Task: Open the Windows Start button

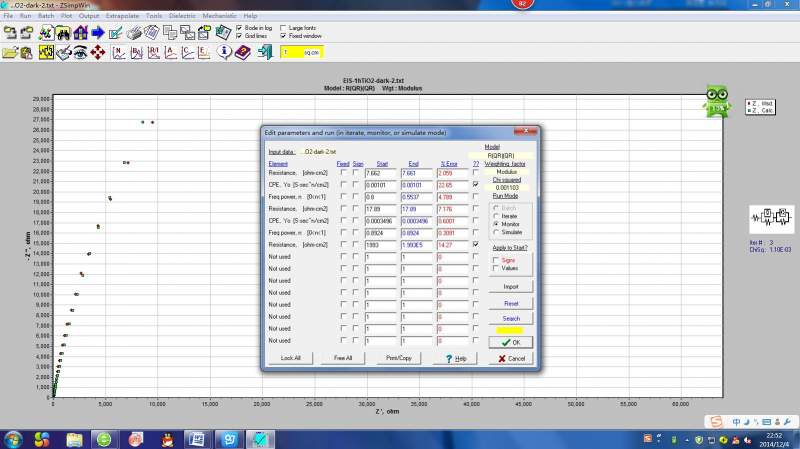Action: coord(13,439)
